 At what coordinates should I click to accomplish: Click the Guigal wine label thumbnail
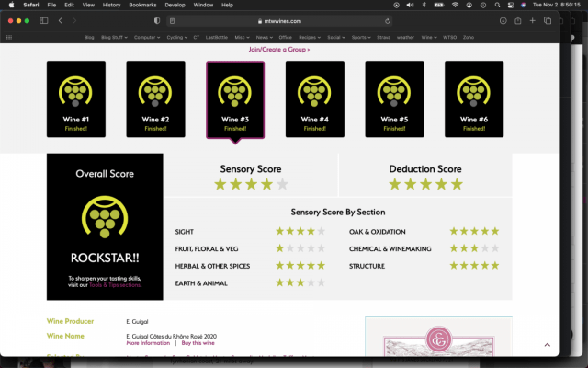tap(430, 342)
